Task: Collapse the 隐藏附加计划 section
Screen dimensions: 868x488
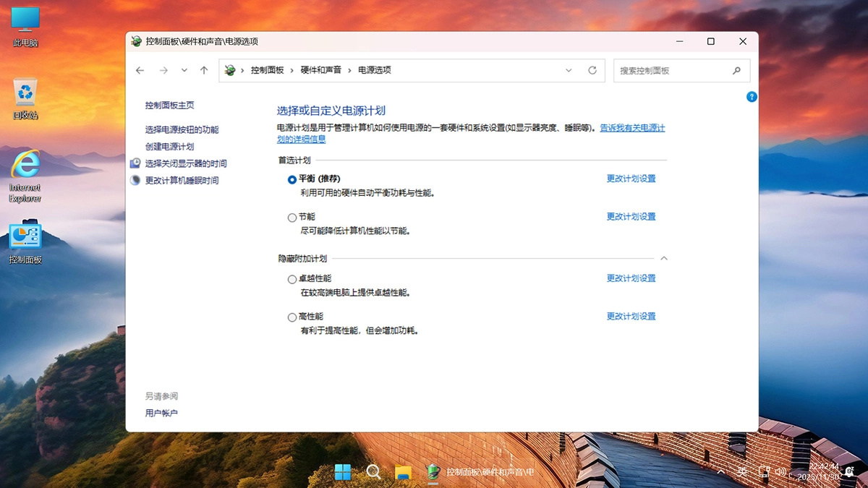Action: [664, 257]
